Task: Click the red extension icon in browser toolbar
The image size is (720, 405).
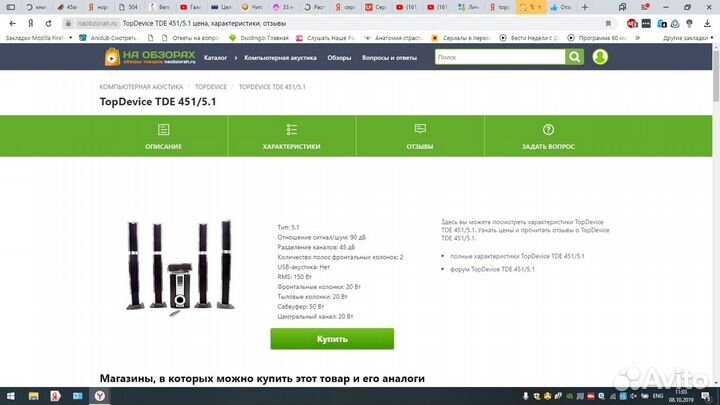Action: tap(632, 23)
